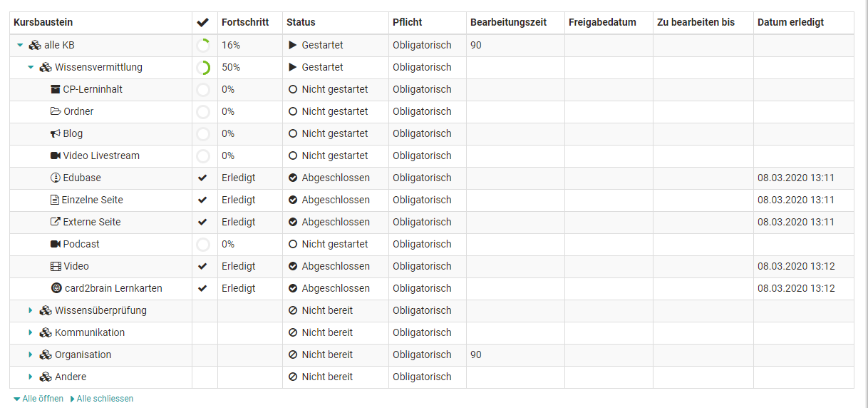Image resolution: width=868 pixels, height=408 pixels.
Task: Click the Ordner folder icon
Action: 56,111
